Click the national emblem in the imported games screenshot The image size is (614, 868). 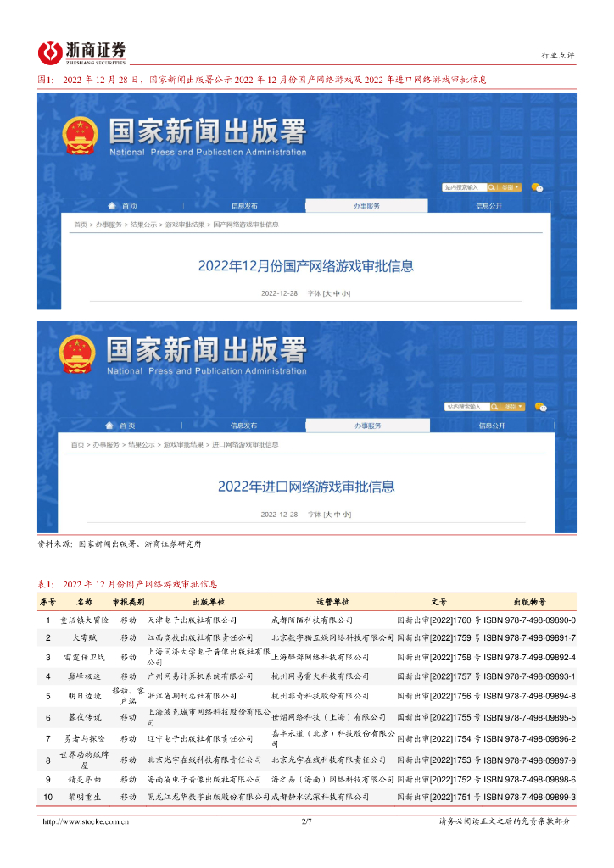77,354
